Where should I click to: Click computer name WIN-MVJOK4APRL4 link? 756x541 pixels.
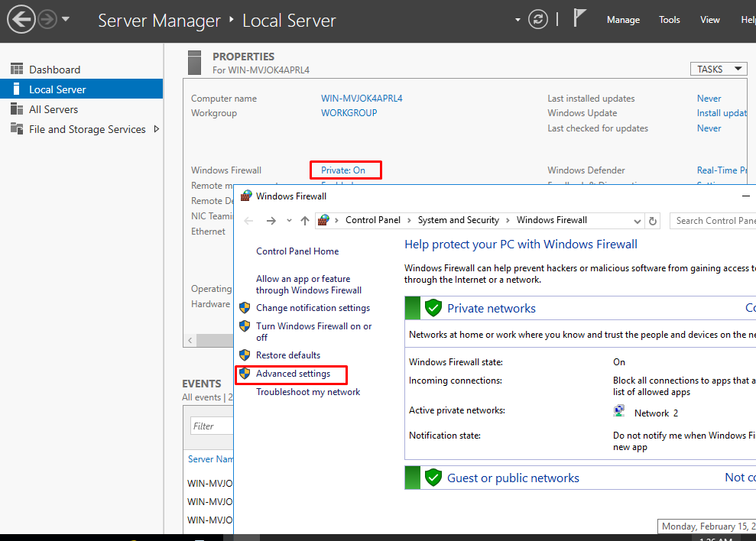362,99
